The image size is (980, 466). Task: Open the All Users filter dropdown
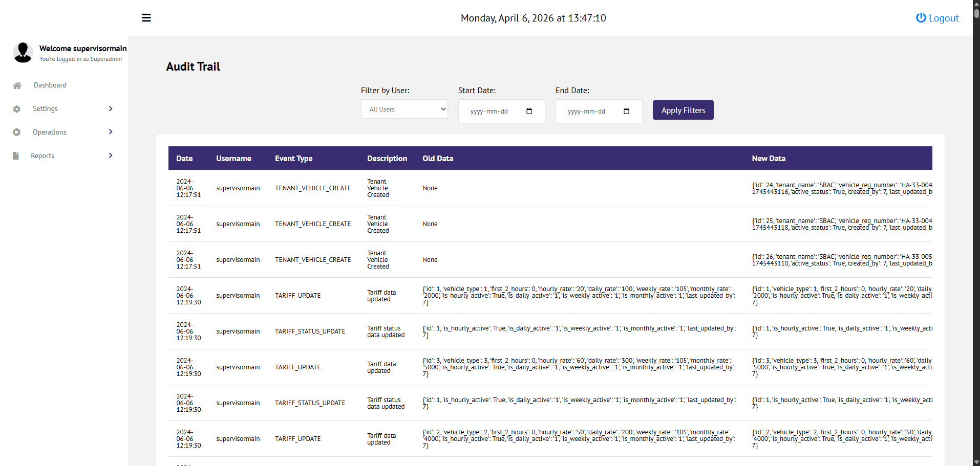tap(404, 109)
